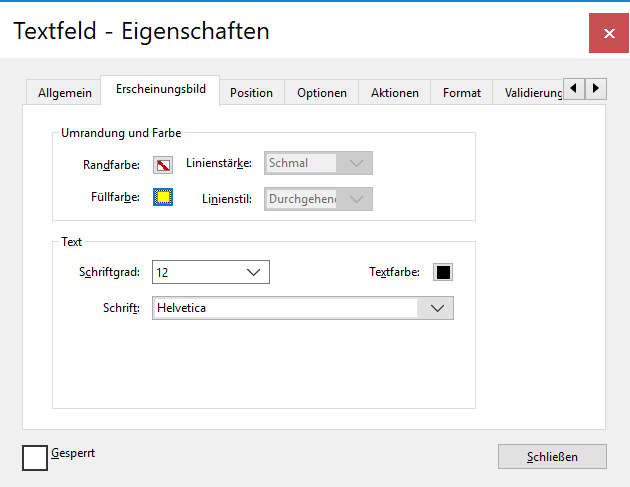Go to the Optionen tab

click(x=321, y=92)
